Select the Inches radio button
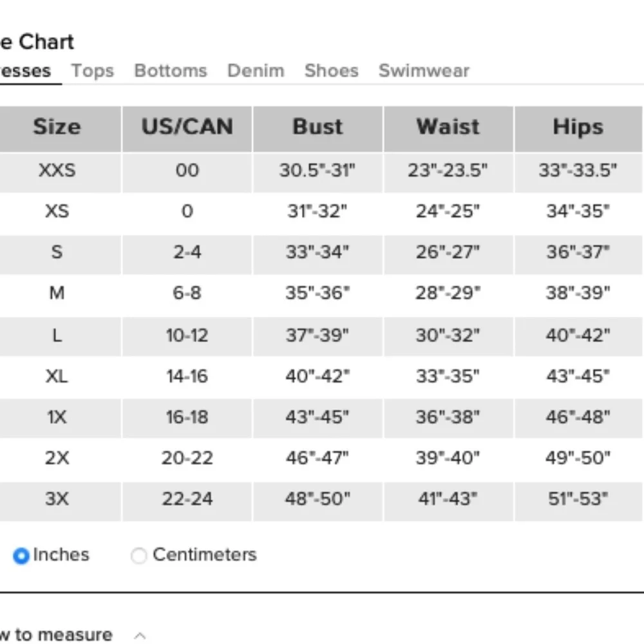 coord(21,556)
